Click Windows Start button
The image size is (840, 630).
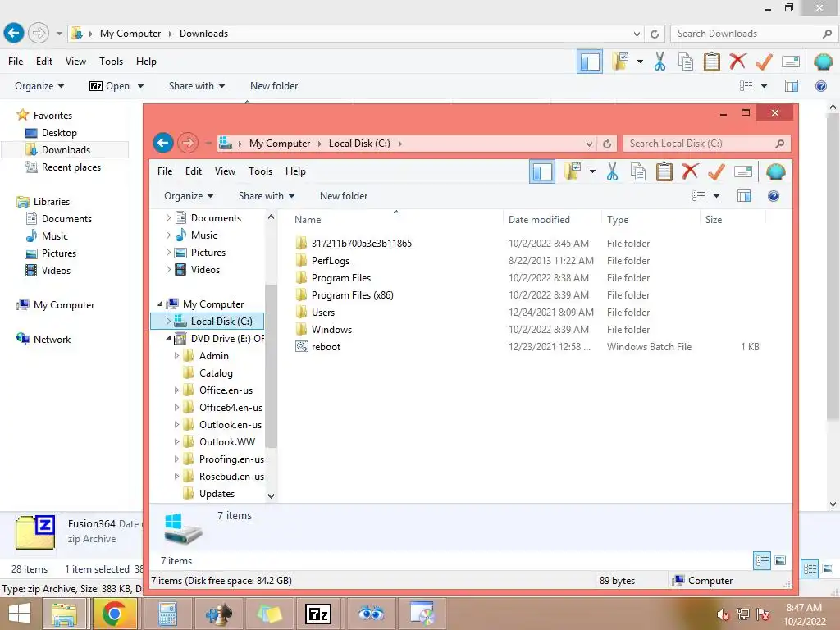click(20, 614)
